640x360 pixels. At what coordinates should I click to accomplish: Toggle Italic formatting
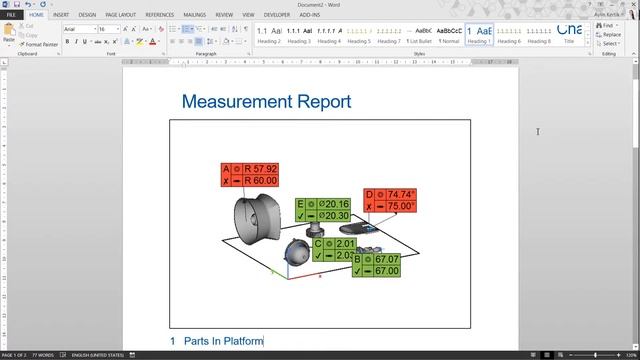click(x=76, y=42)
